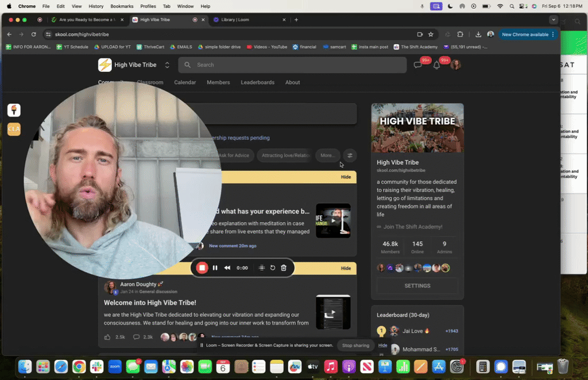This screenshot has height=380, width=588.
Task: Open tab search dropdown arrow
Action: [553, 20]
